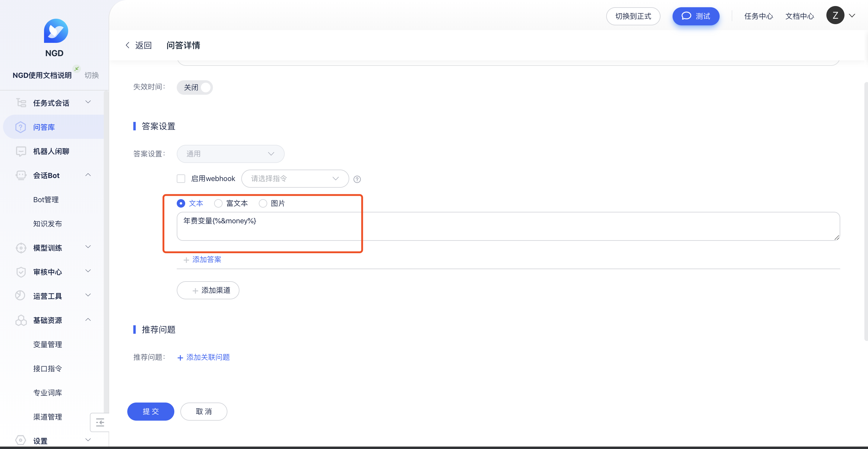Open the 请选择指令 dropdown

pyautogui.click(x=295, y=179)
